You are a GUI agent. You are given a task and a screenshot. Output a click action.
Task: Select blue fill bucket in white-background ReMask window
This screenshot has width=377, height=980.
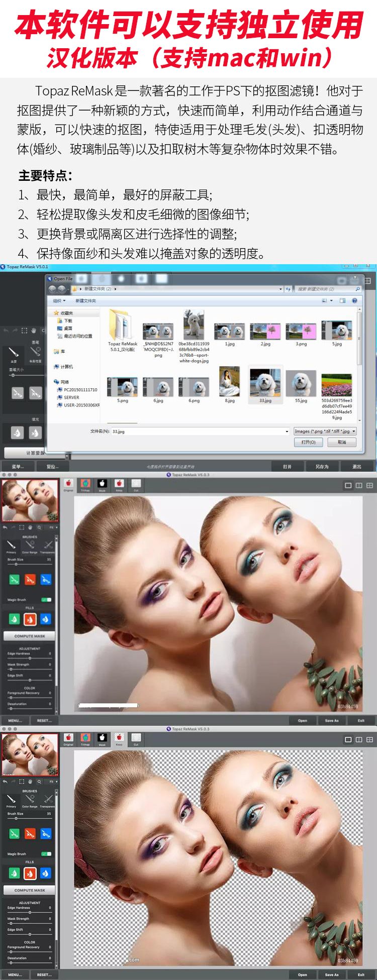(x=46, y=619)
